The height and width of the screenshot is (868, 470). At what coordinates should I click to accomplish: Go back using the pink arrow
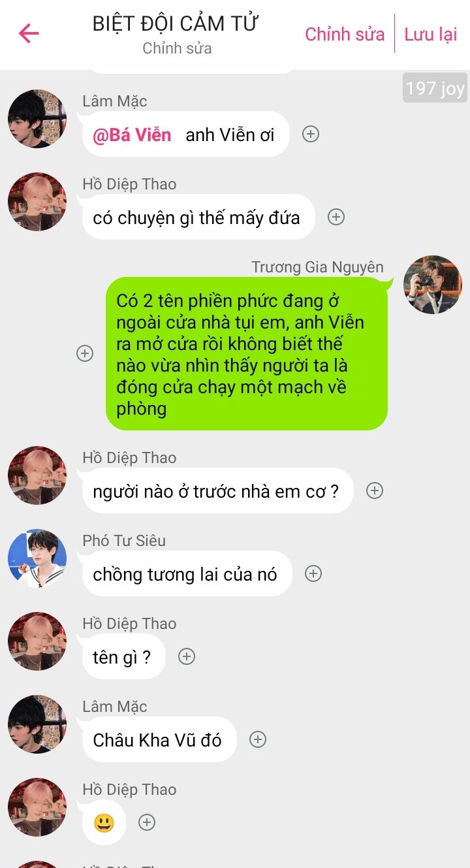coord(29,33)
